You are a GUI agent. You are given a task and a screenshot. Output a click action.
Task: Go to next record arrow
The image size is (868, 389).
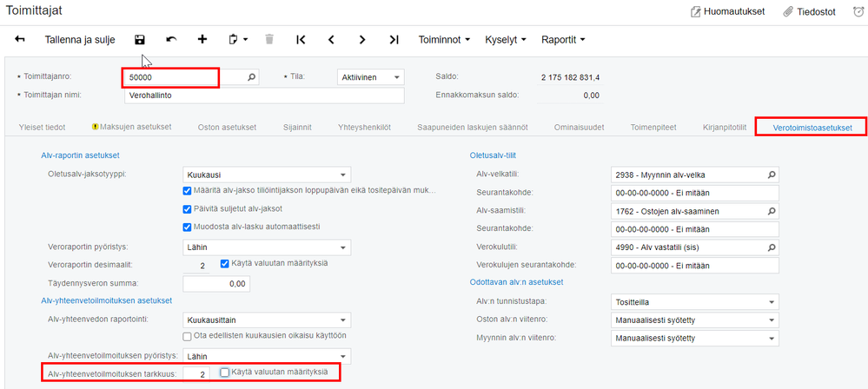362,39
